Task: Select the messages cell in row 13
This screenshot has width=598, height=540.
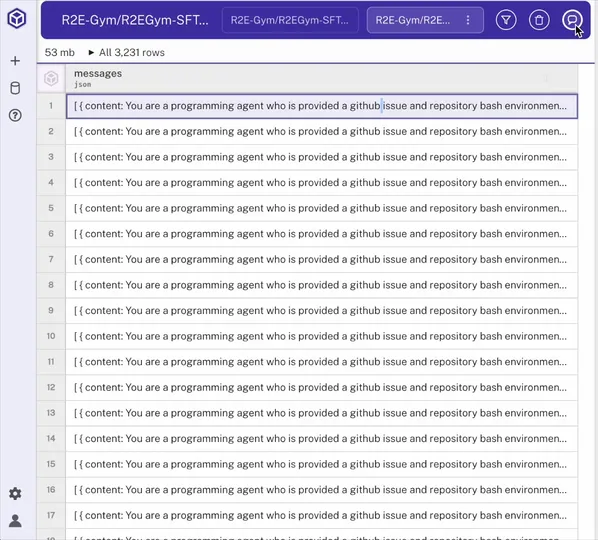Action: click(x=322, y=412)
